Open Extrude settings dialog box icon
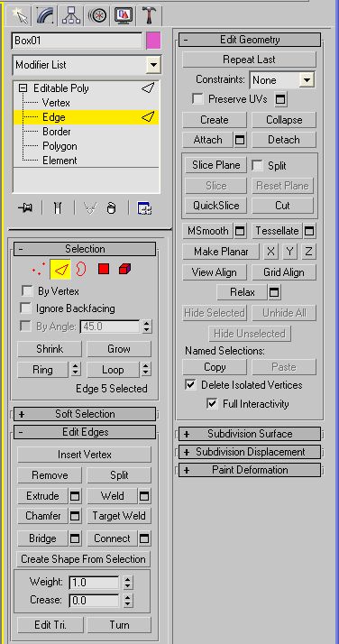The height and width of the screenshot is (644, 339). pos(75,496)
